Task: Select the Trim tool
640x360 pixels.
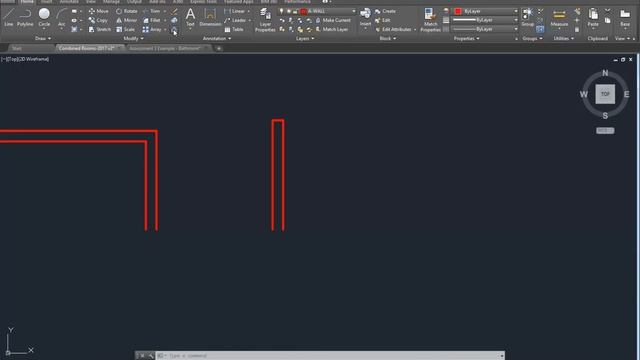Action: coord(152,11)
